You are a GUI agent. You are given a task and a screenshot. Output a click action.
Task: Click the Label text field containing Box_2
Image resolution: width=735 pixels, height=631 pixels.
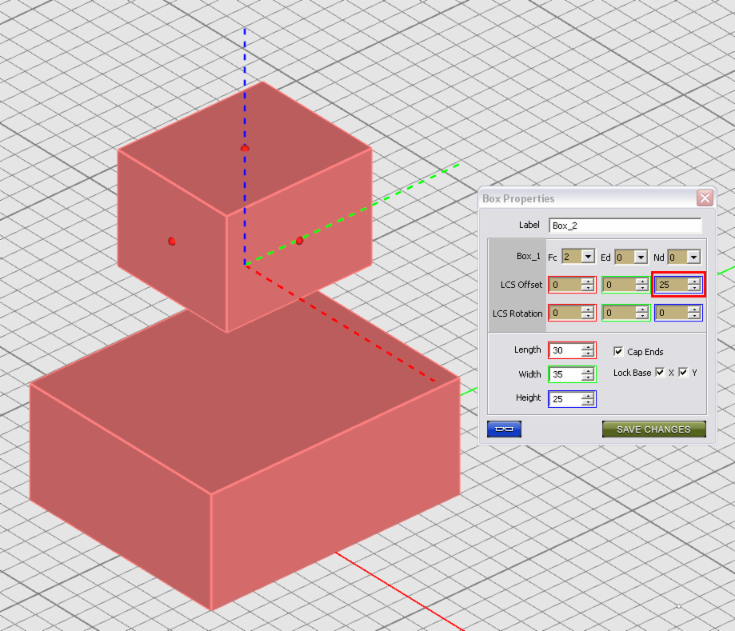pyautogui.click(x=625, y=225)
